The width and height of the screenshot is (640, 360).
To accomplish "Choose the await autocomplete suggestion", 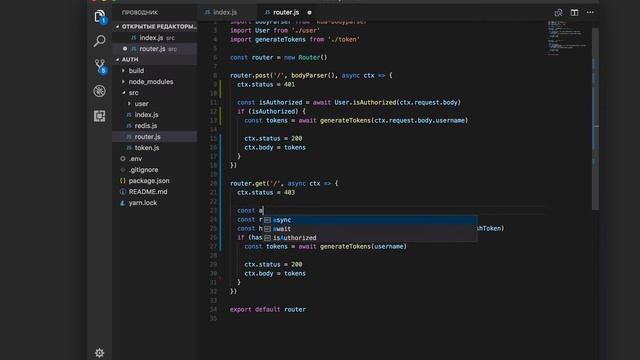I will coord(370,229).
